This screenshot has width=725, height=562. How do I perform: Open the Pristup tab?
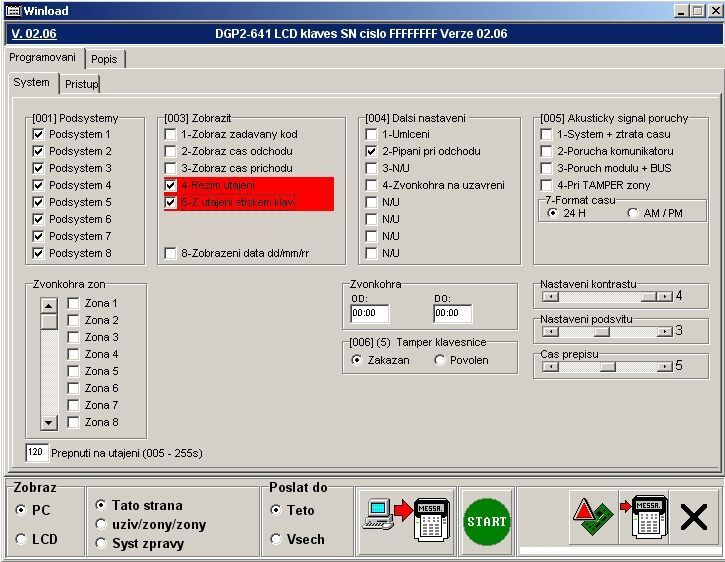click(x=81, y=84)
